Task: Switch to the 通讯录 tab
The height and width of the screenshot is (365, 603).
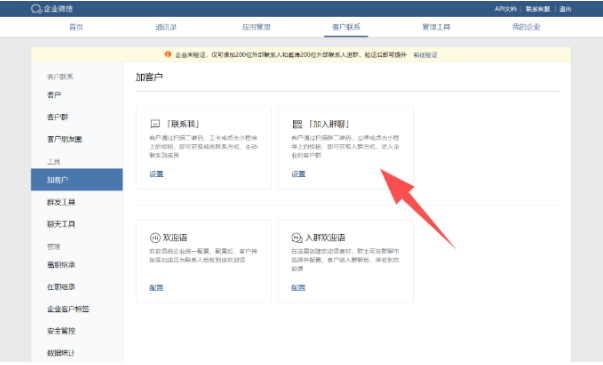Action: point(166,27)
